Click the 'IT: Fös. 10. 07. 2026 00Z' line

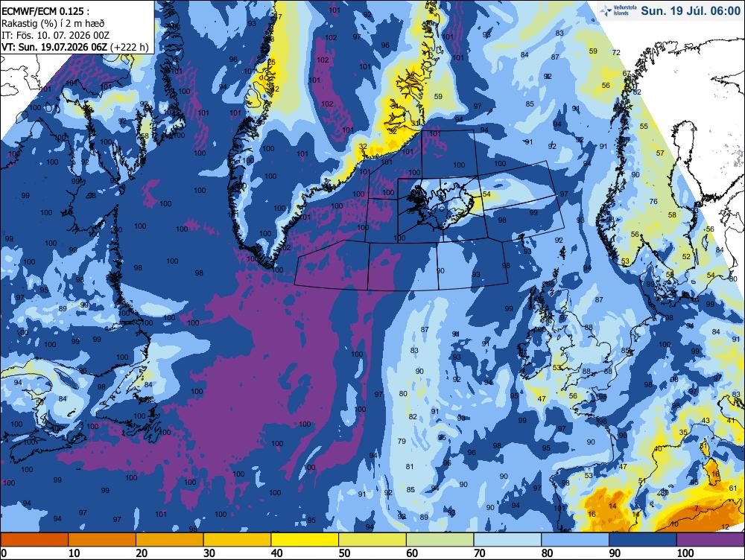56,35
